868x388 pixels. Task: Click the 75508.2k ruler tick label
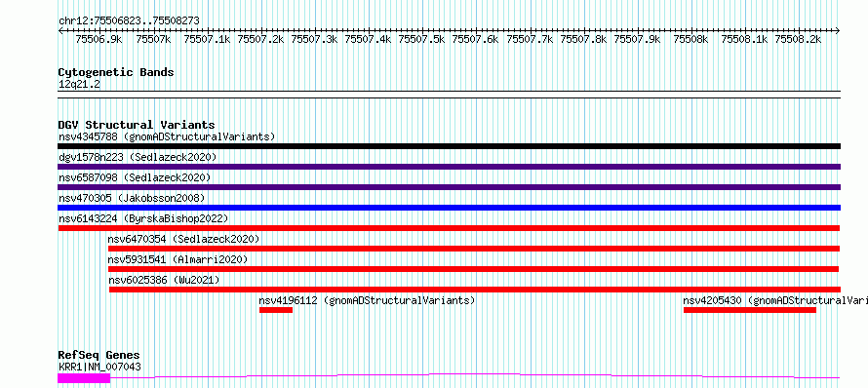point(798,39)
